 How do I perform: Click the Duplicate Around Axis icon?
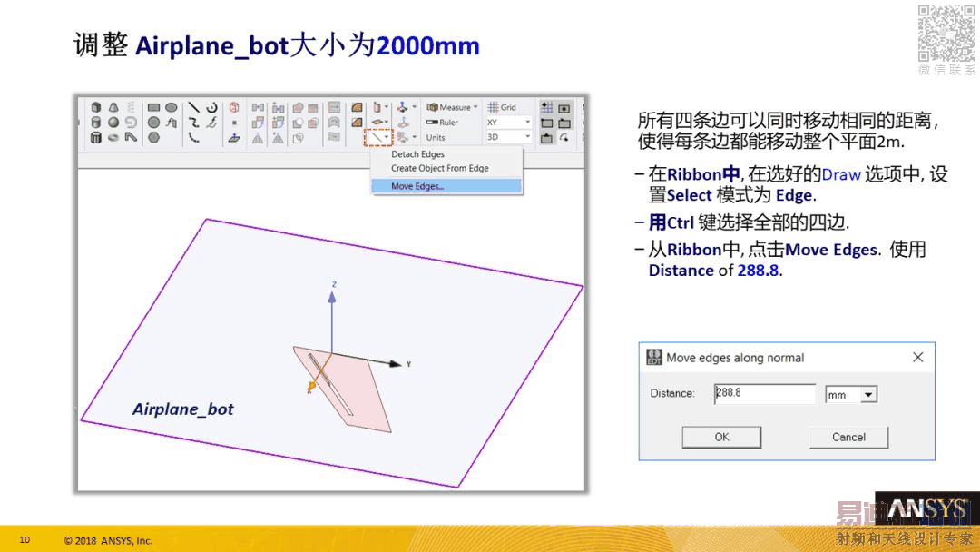(x=279, y=122)
